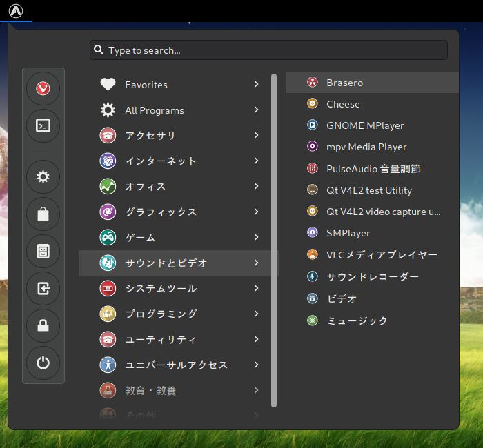Click the インターネット globe category icon
The width and height of the screenshot is (483, 448).
[108, 161]
